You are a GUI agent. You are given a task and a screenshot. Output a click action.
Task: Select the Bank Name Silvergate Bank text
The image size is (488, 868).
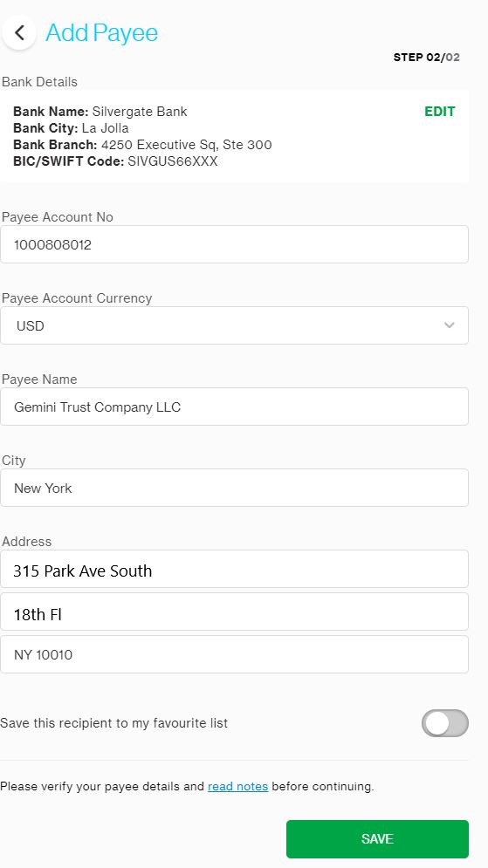[x=100, y=112]
